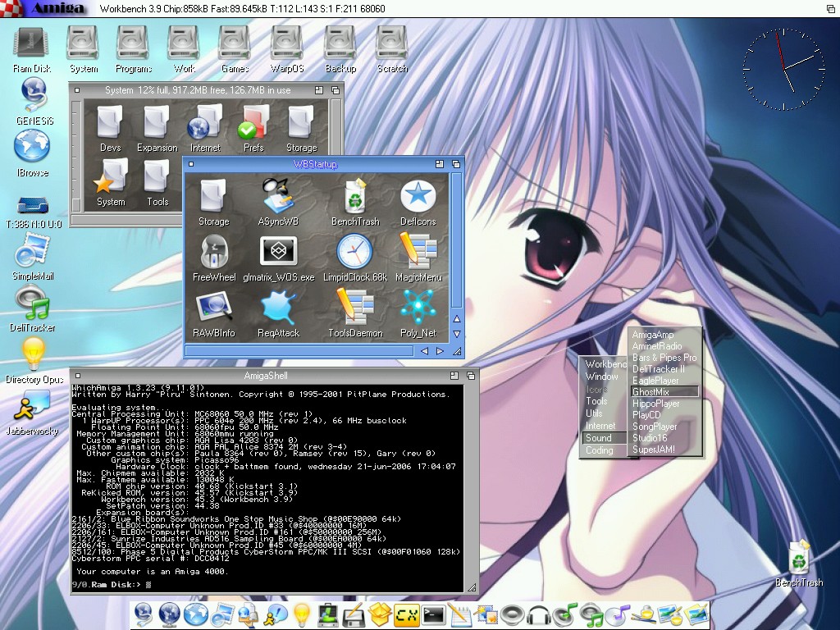Click WBStartup scroll-down arrow

(457, 334)
